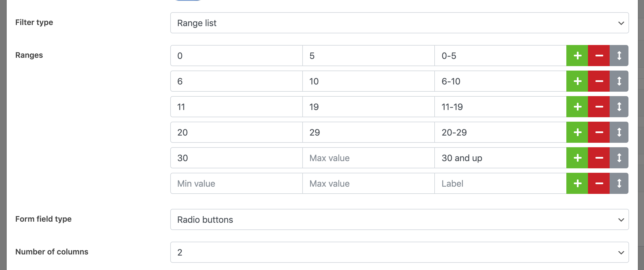Expand the Number of columns dropdown
644x270 pixels.
coord(399,252)
